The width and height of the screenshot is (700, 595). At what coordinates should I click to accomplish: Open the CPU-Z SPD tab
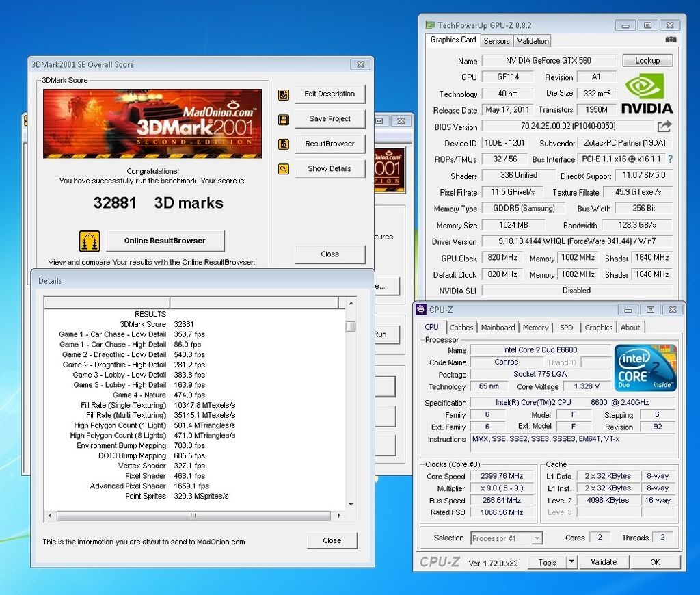567,328
